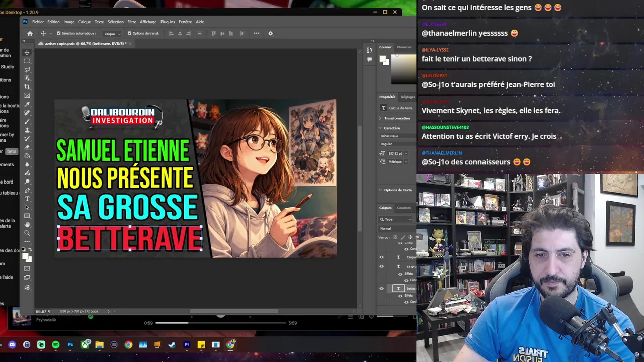Image resolution: width=644 pixels, height=362 pixels.
Task: Toggle Quick Mask mode in toolbox
Action: coord(27,268)
